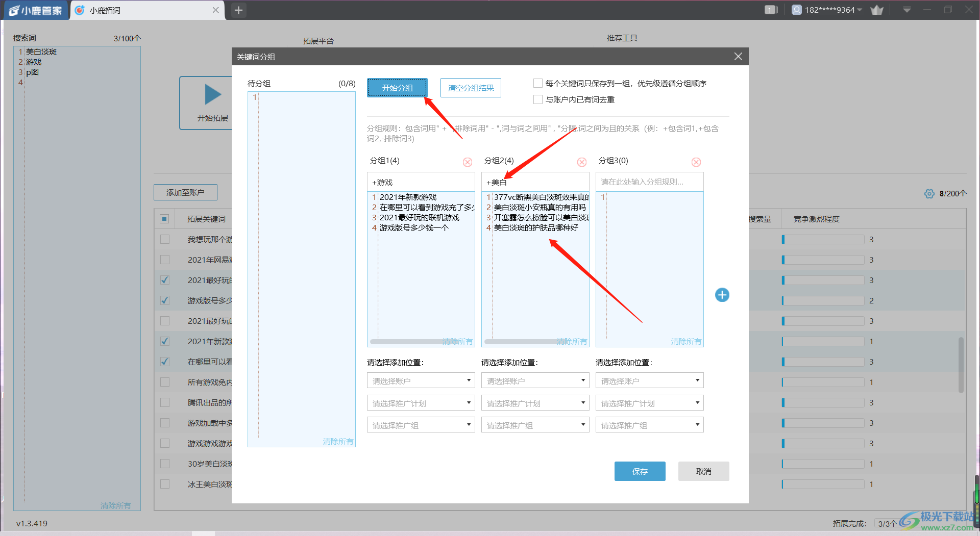Open 分组1 请选择账户 dropdown
Viewport: 980px width, 536px height.
421,380
